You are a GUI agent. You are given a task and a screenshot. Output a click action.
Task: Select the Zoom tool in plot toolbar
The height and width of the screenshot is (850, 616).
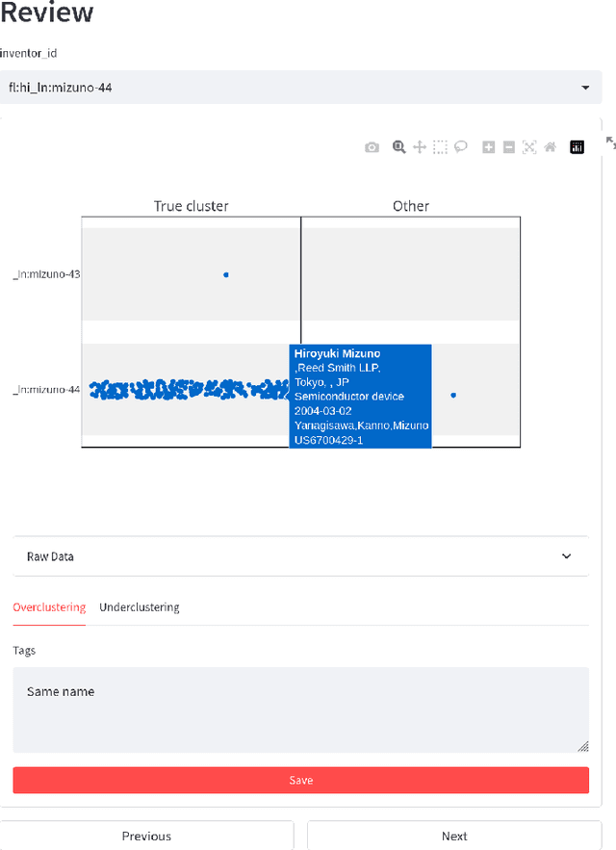[x=398, y=147]
